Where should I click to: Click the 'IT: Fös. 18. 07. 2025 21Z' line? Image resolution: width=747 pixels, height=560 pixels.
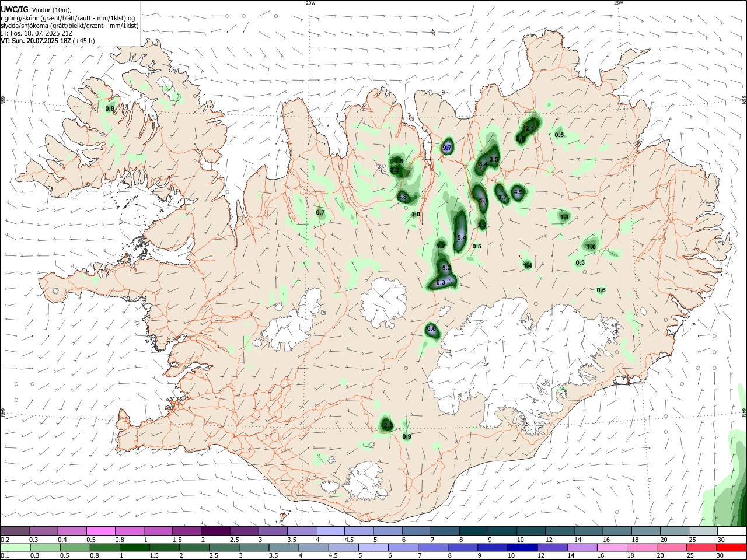(x=37, y=33)
